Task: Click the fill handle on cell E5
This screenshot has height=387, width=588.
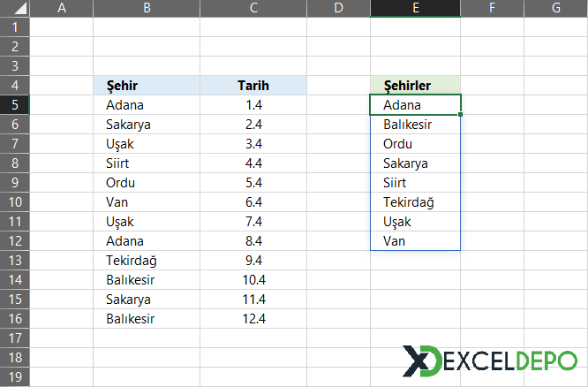Action: tap(461, 115)
